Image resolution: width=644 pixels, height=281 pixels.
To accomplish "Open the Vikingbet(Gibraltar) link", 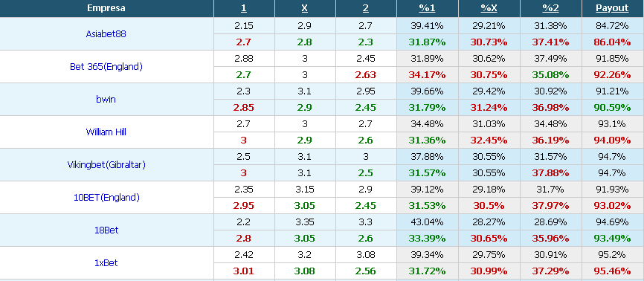I will click(x=106, y=165).
